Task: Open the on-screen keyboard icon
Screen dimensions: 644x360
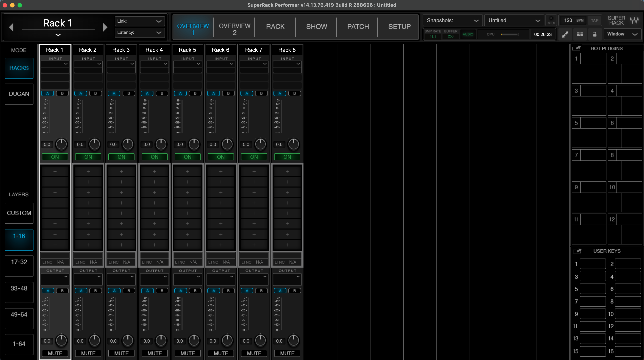Action: point(580,34)
